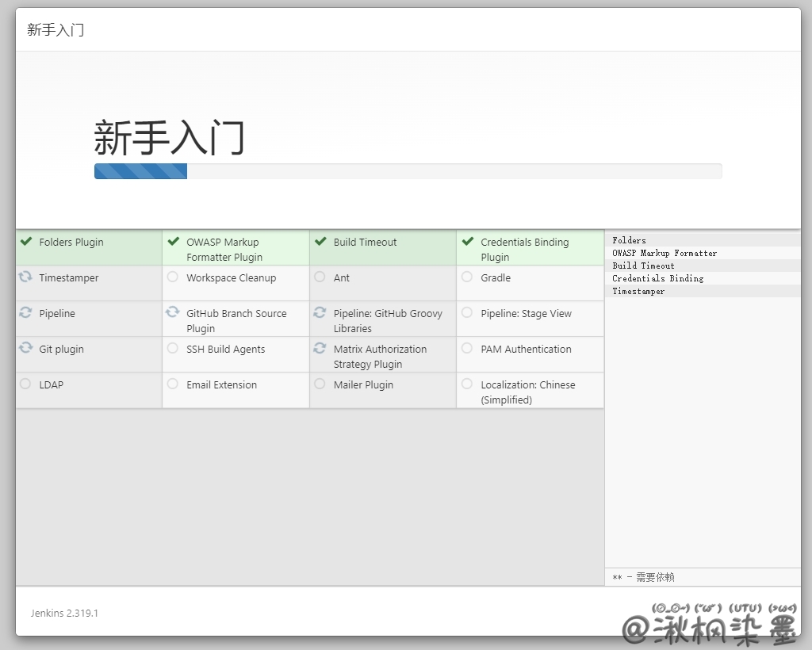Screen dimensions: 812x650
Task: Click the sync icon beside Git plugin
Action: (x=25, y=349)
